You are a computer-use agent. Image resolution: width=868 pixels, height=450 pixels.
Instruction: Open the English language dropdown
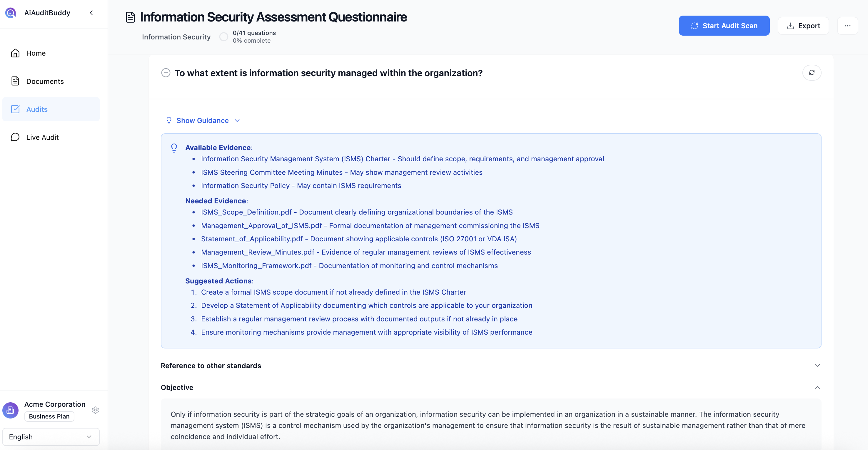click(x=51, y=436)
